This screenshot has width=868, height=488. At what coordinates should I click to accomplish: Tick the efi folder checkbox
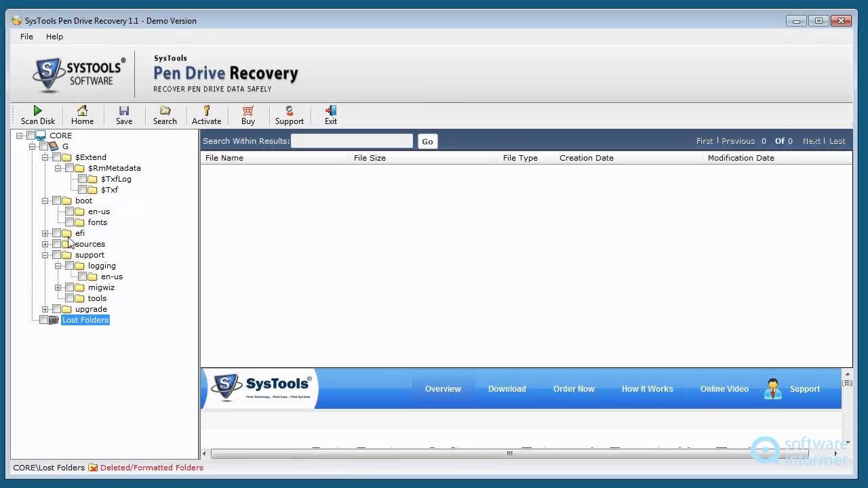click(x=56, y=233)
